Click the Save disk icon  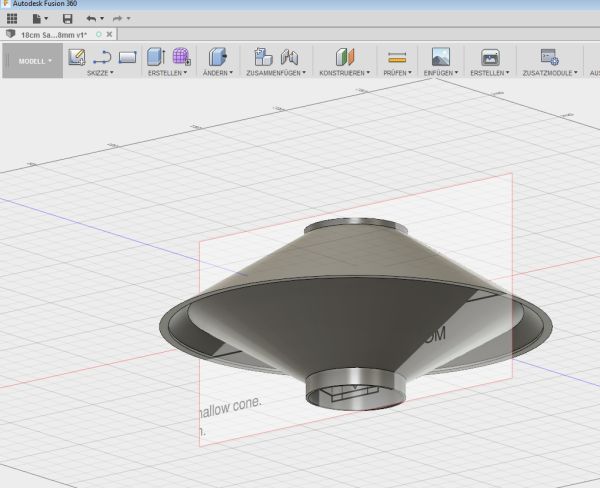point(67,19)
